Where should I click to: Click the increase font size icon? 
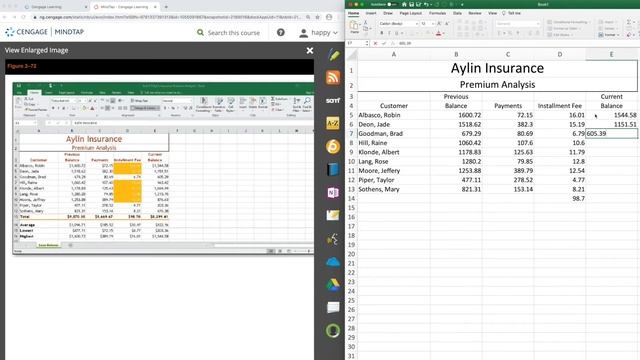coord(439,24)
